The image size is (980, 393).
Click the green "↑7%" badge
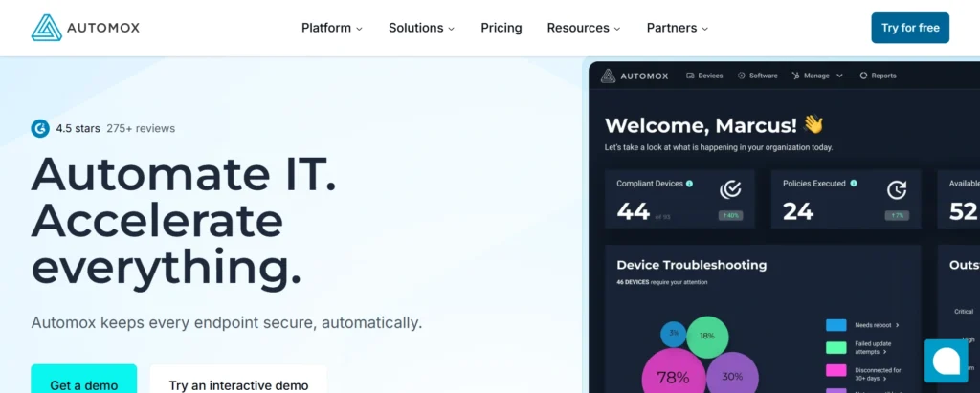(x=897, y=215)
